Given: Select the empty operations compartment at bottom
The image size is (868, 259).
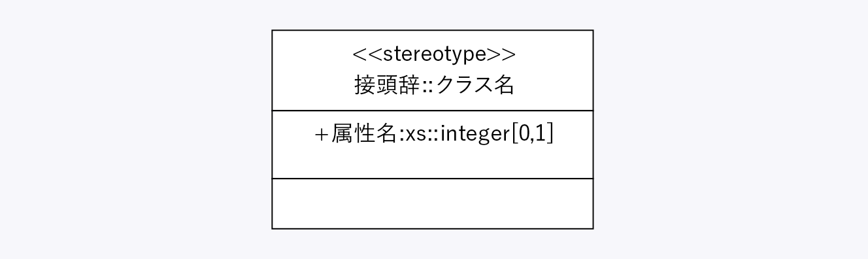Looking at the screenshot, I should [432, 203].
